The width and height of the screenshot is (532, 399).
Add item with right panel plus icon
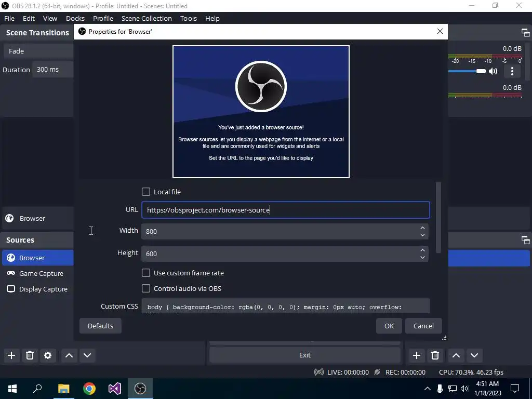point(417,355)
